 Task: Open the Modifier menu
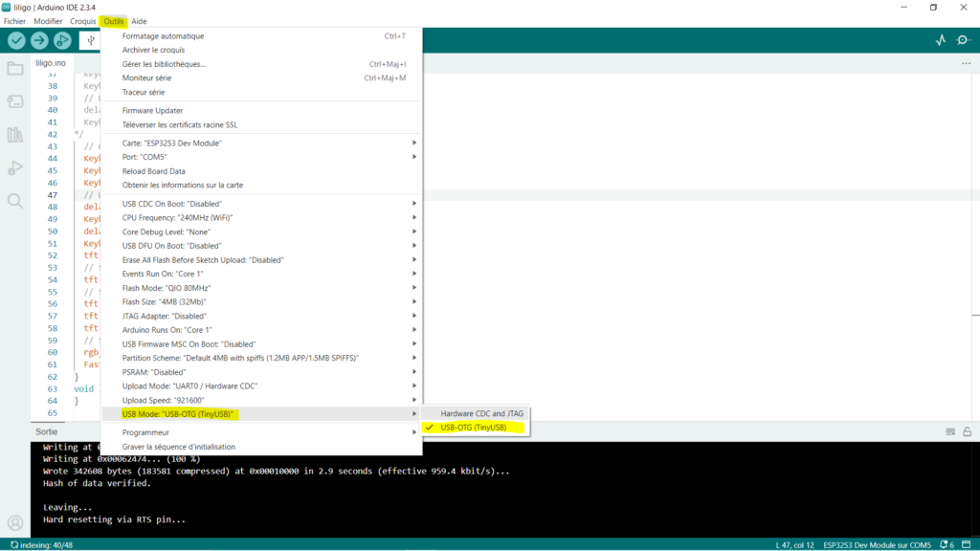[x=48, y=21]
